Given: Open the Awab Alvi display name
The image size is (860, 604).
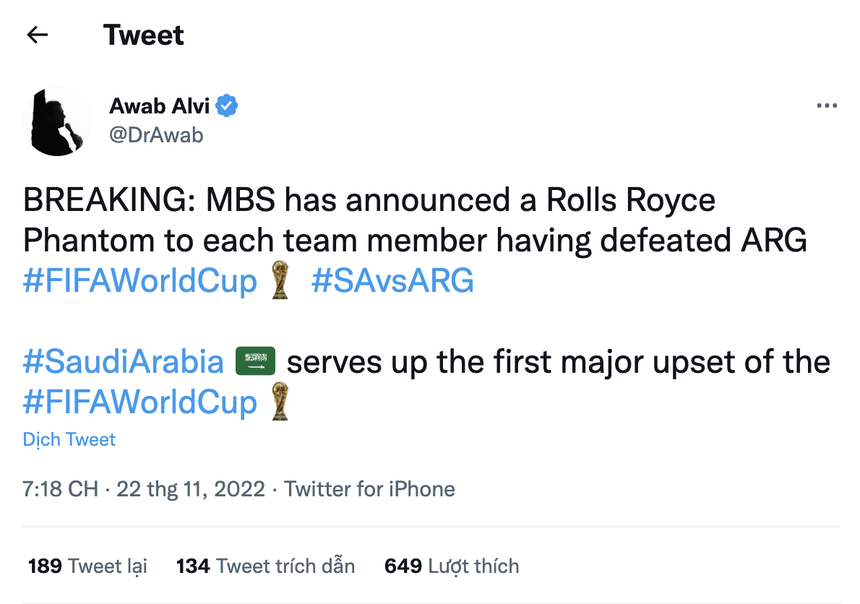Looking at the screenshot, I should point(160,106).
